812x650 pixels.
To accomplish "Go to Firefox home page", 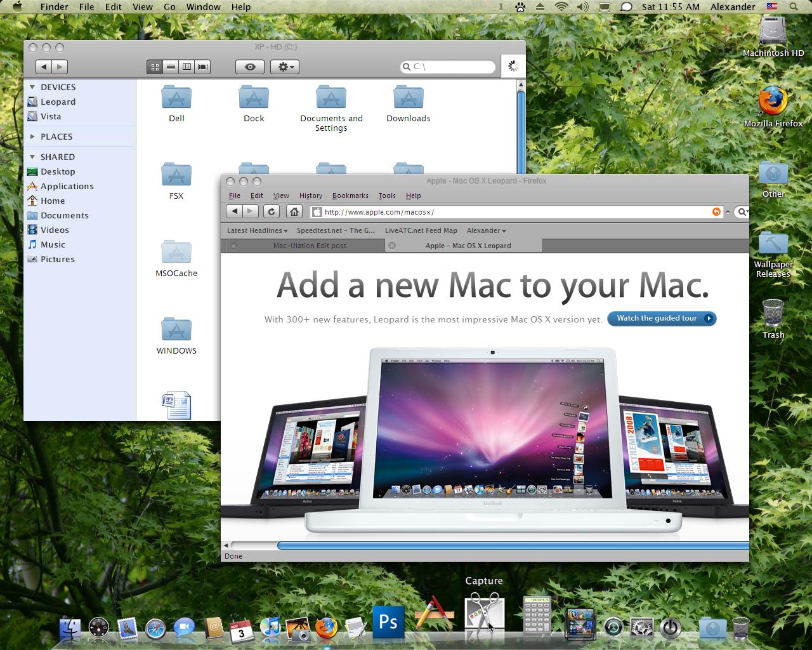I will [294, 212].
